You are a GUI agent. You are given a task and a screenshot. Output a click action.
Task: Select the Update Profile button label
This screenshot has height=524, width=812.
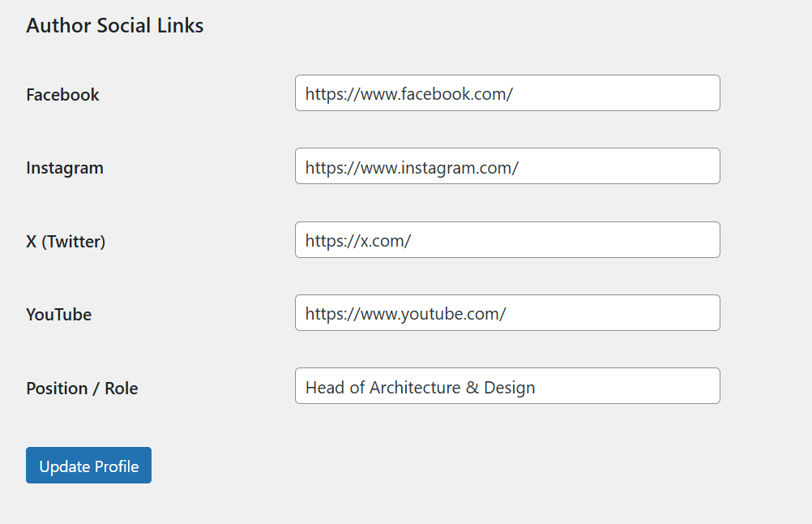(x=88, y=465)
